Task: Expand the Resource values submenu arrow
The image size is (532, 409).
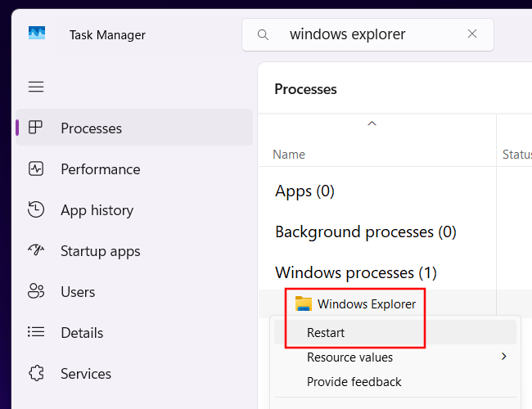Action: coord(504,357)
